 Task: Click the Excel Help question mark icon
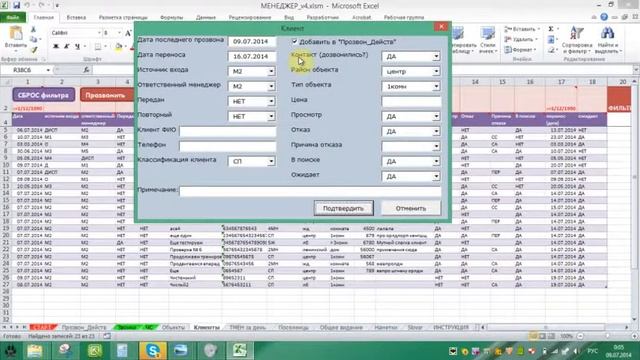point(604,17)
